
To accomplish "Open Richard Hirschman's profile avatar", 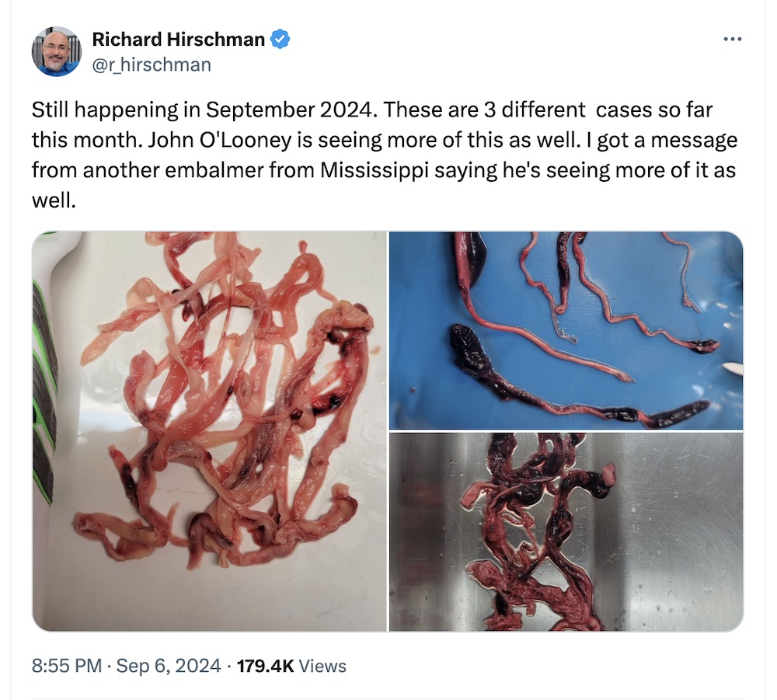I will (x=57, y=51).
